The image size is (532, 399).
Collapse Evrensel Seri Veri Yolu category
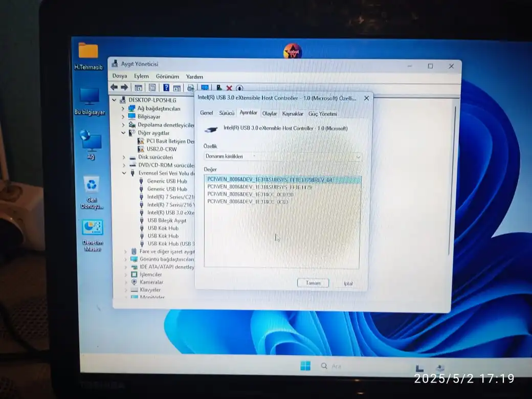(x=124, y=173)
